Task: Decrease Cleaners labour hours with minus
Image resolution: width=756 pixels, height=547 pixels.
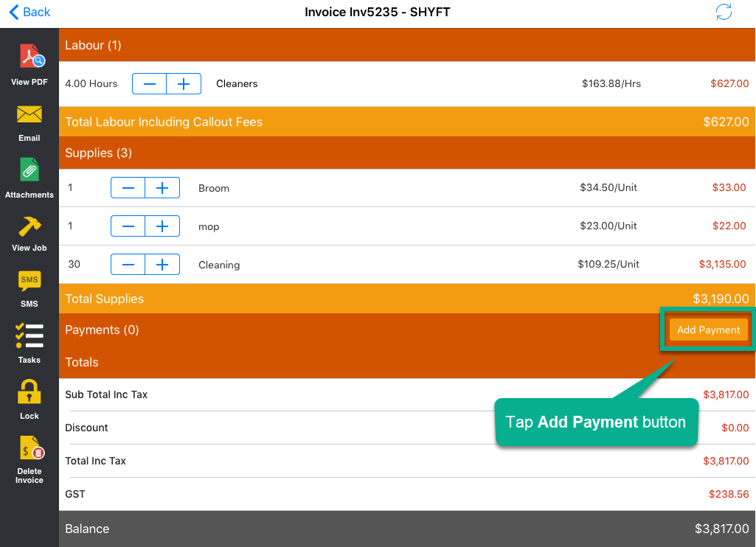Action: (x=150, y=84)
